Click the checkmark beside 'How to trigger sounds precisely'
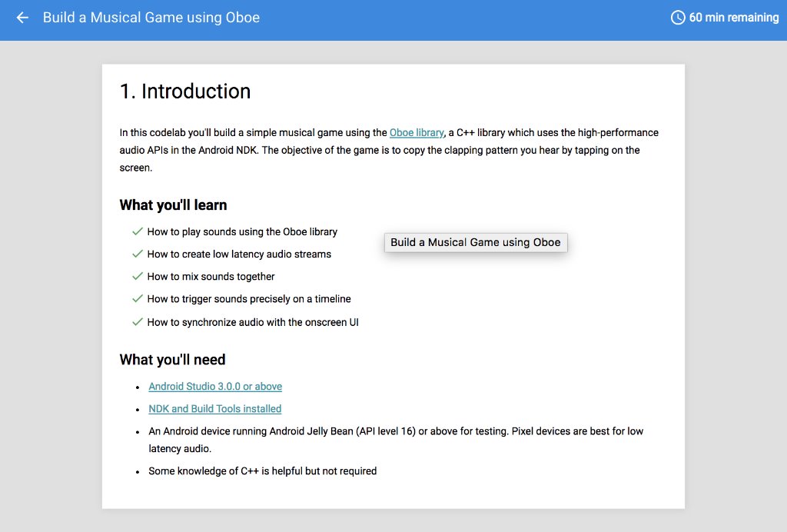The width and height of the screenshot is (787, 532). pos(138,298)
